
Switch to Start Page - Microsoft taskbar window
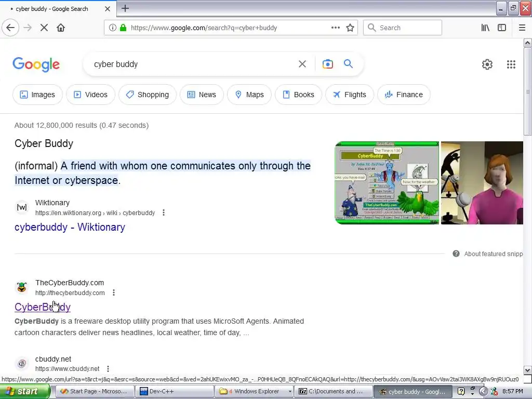(95, 392)
